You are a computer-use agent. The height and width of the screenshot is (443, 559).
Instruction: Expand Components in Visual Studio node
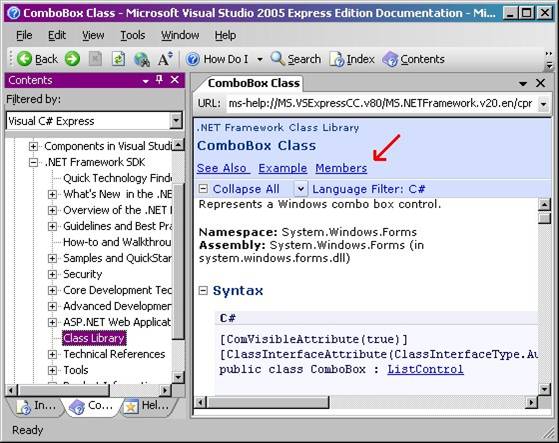(x=33, y=146)
